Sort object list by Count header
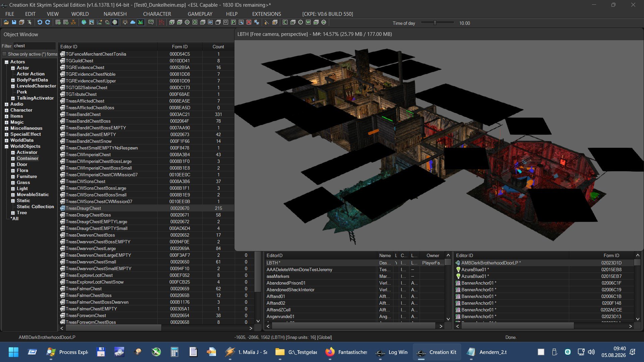The width and height of the screenshot is (644, 362). pos(218,47)
